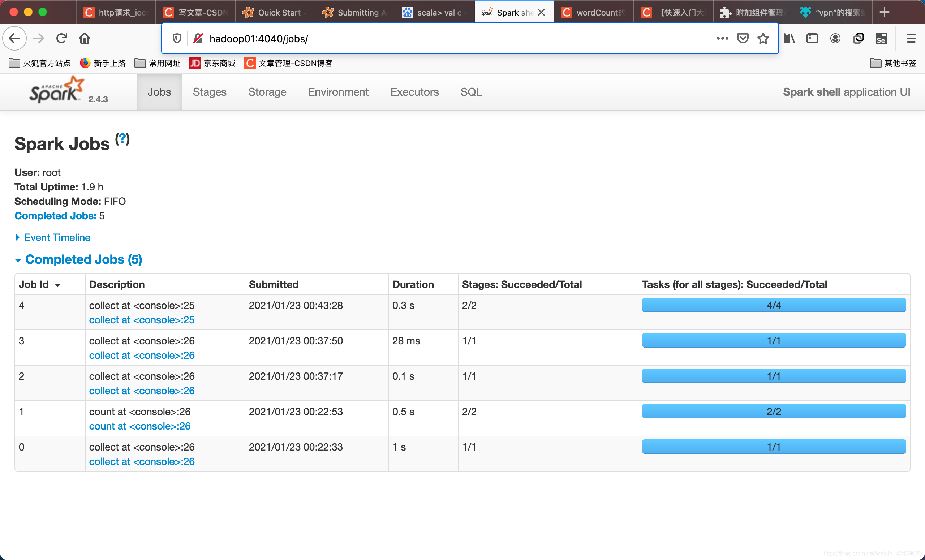
Task: Open the 其他书签 folder
Action: [x=893, y=63]
